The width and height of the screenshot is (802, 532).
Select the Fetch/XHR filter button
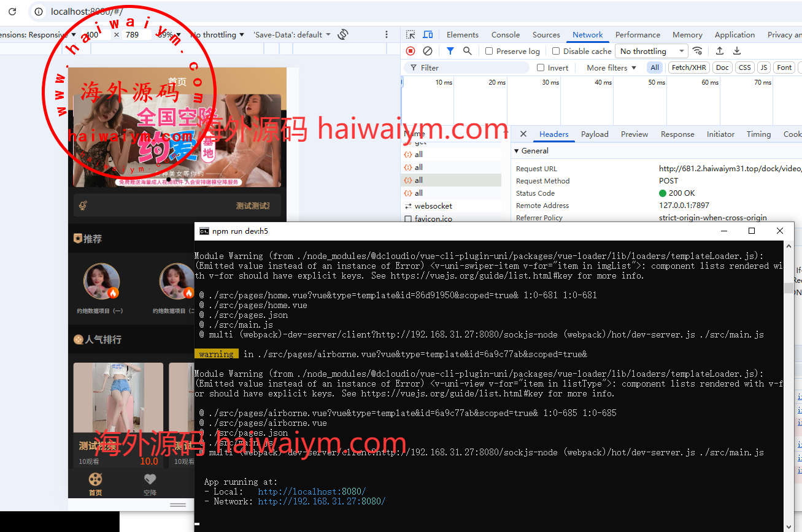(x=688, y=68)
